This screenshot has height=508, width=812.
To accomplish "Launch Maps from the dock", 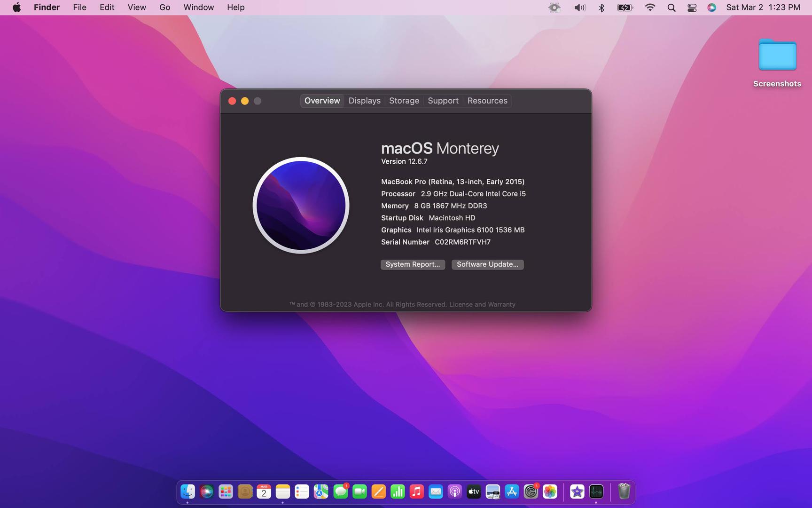I will click(x=321, y=492).
